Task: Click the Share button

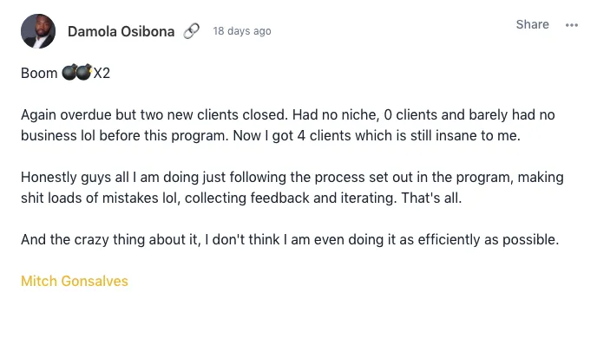Action: click(532, 24)
